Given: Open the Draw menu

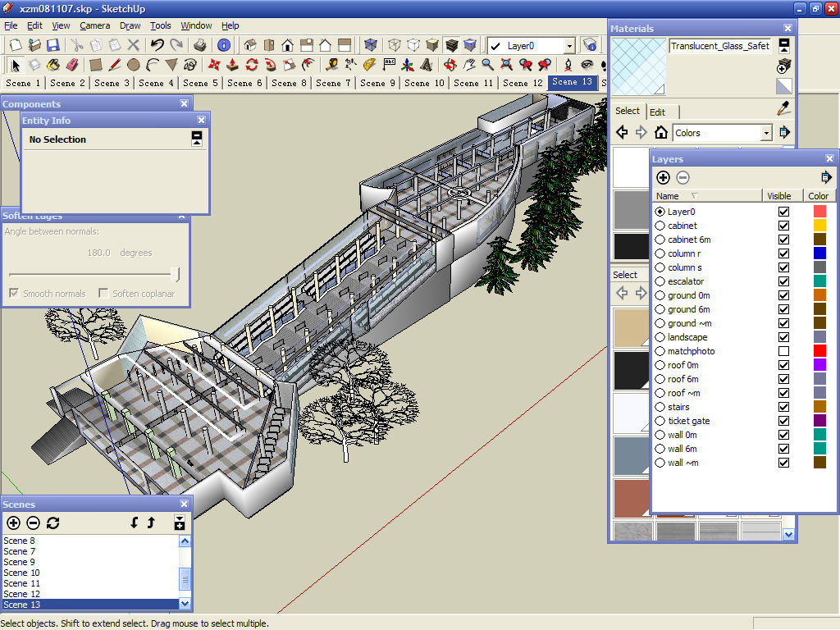Looking at the screenshot, I should click(x=130, y=25).
